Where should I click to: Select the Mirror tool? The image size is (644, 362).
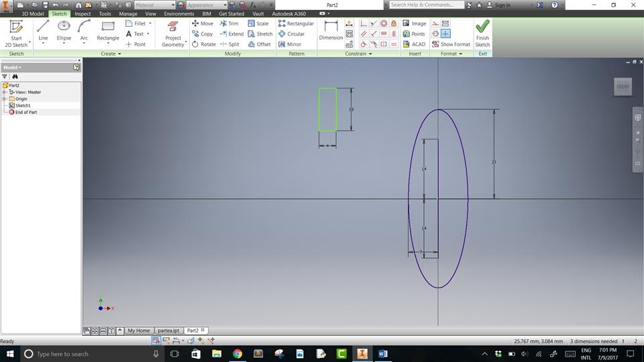pyautogui.click(x=290, y=44)
